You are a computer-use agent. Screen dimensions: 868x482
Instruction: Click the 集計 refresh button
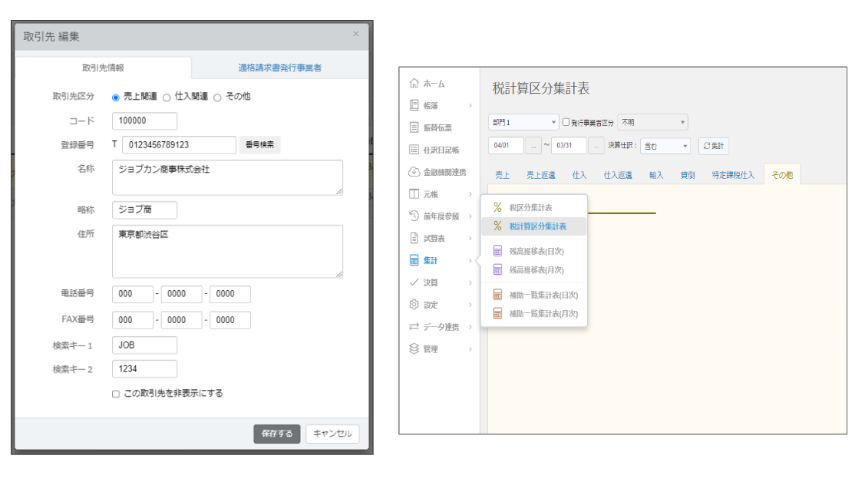tap(714, 146)
